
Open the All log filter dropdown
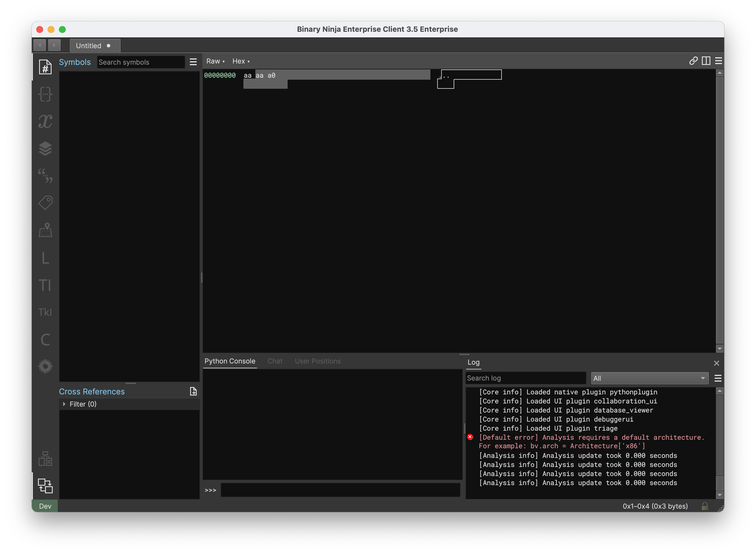point(649,378)
